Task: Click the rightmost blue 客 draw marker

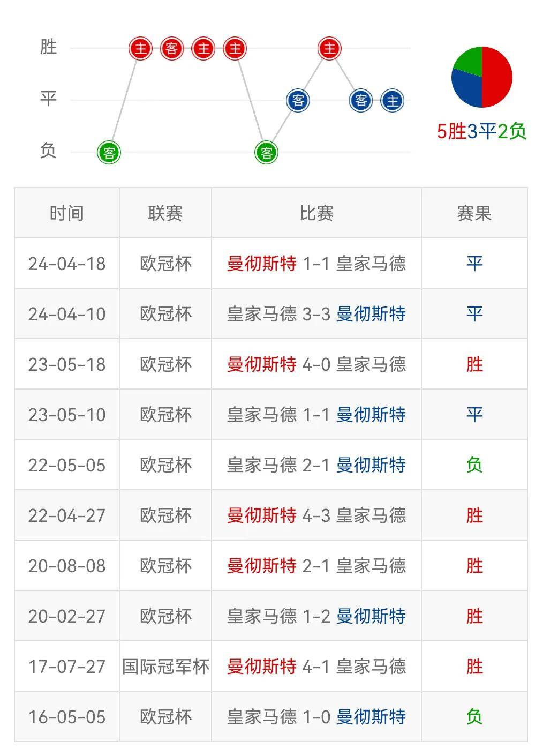Action: (360, 100)
